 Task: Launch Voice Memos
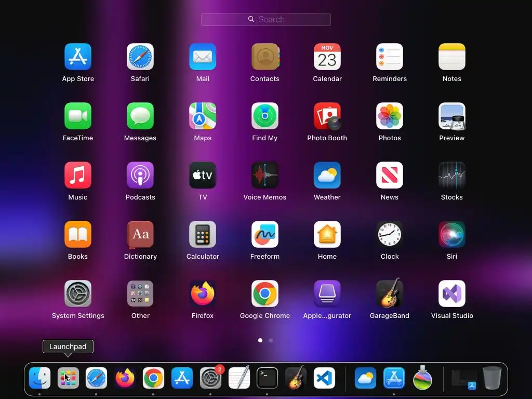265,175
